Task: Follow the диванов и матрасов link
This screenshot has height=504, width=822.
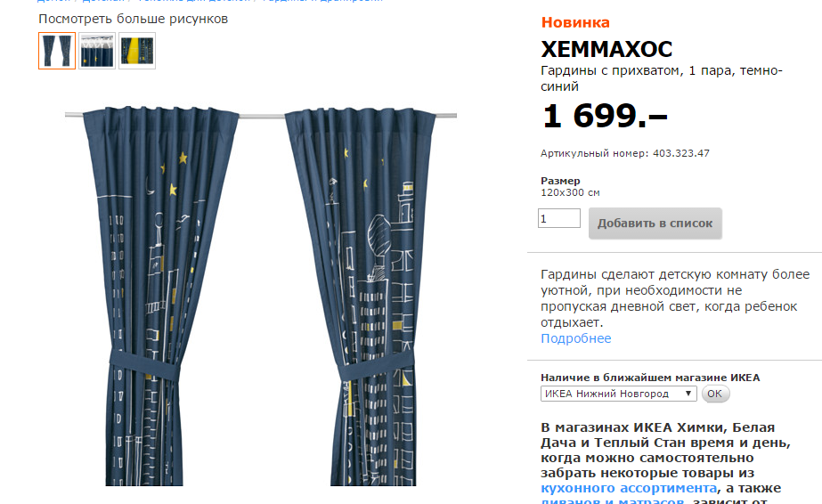Action: click(612, 500)
